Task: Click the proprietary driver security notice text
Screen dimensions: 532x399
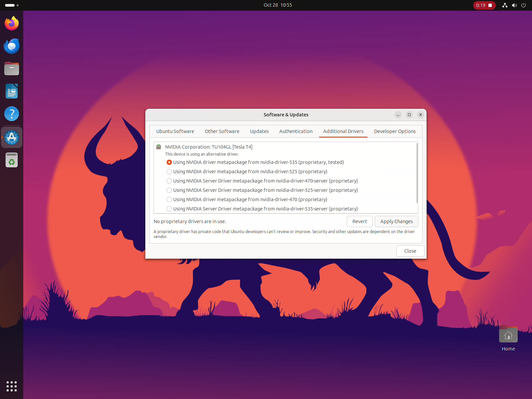Action: click(284, 234)
